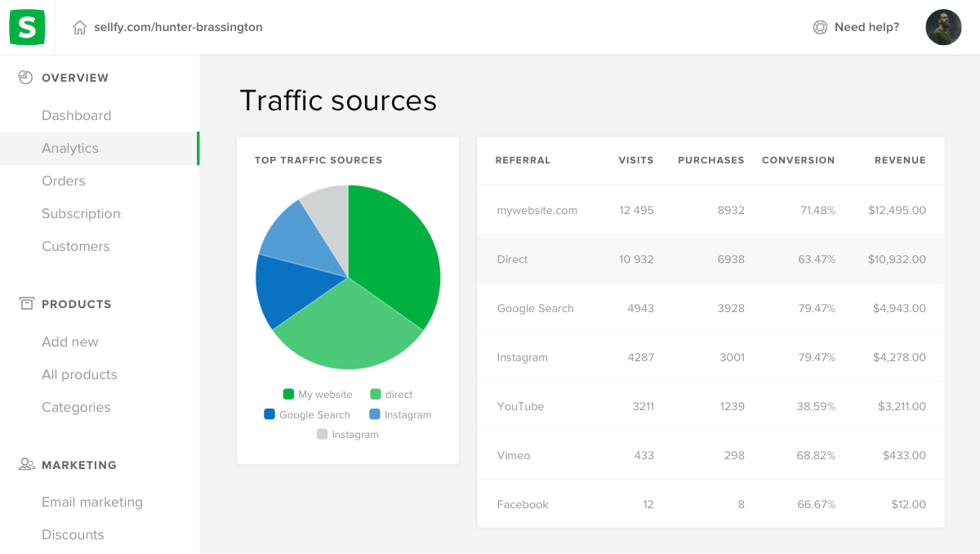Select Add new under Products
Viewport: 980px width, 554px height.
(x=70, y=342)
